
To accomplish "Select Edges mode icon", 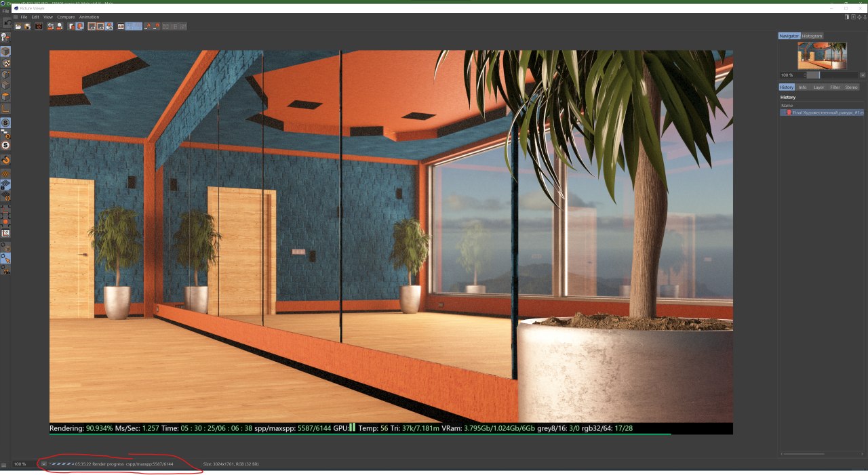I will [x=5, y=85].
